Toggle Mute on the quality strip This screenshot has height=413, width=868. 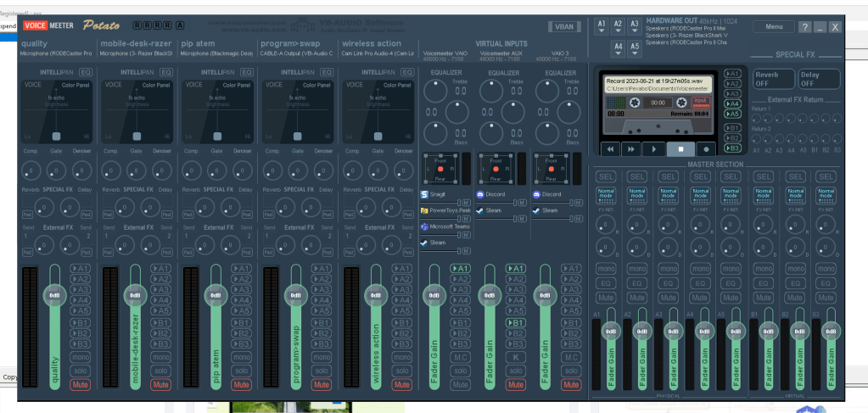81,384
